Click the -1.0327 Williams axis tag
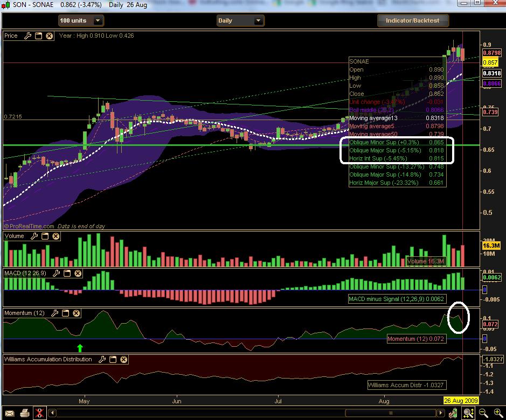 tap(493, 359)
